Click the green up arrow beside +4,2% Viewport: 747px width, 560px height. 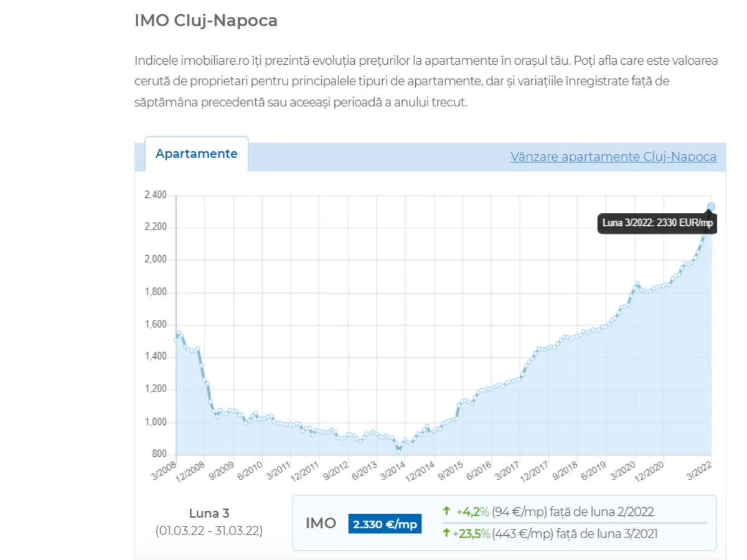pos(446,511)
